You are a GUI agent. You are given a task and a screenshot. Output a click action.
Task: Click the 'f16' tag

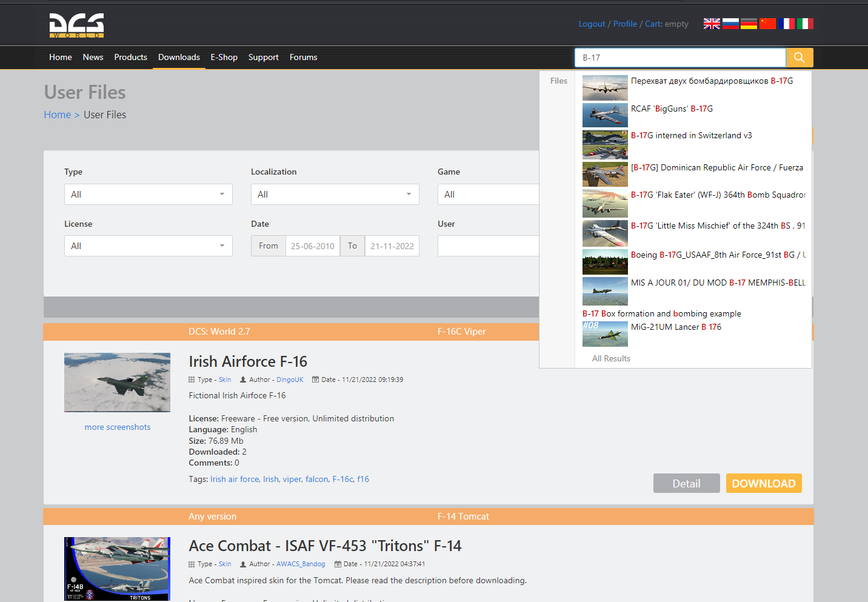363,480
